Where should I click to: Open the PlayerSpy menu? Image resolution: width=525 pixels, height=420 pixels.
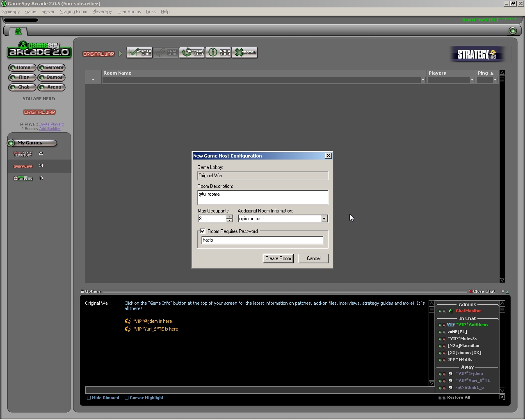tap(102, 11)
